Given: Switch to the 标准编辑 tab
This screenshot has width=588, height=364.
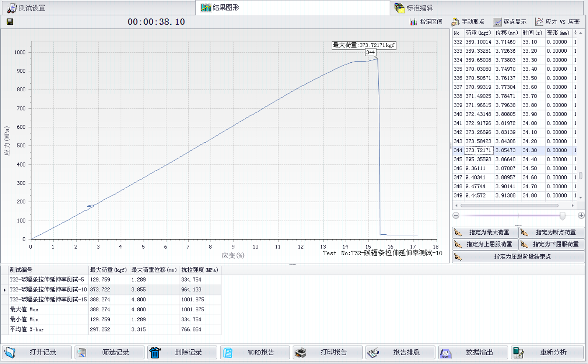Looking at the screenshot, I should (x=413, y=8).
